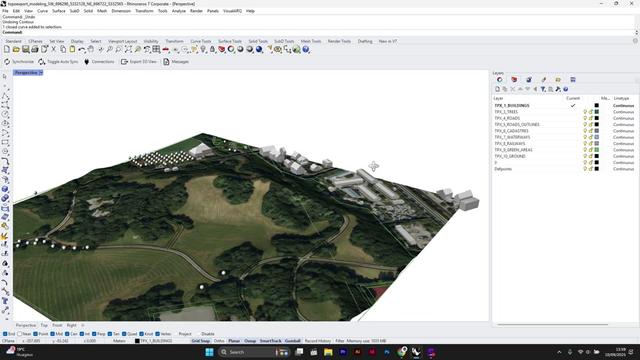Switch to Curve Tools toolbar tab
640x360 pixels.
201,41
